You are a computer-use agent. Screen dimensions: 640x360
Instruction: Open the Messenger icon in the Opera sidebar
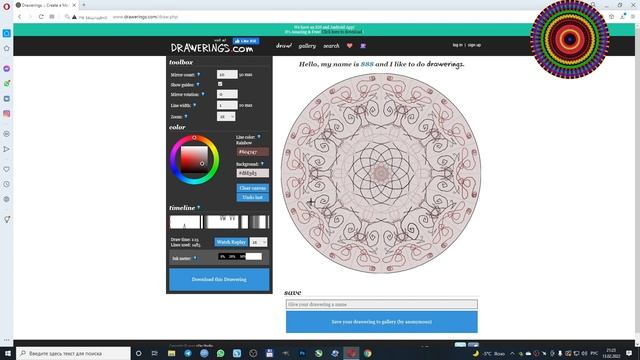tap(7, 68)
